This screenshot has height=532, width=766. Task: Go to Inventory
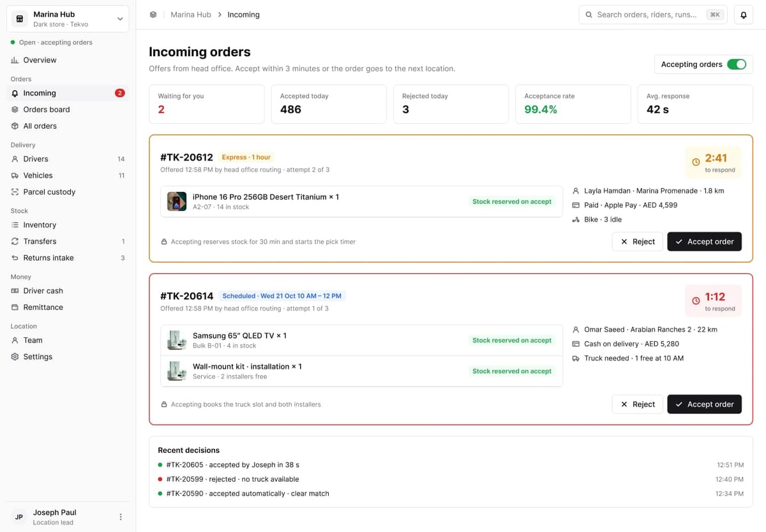point(68,225)
